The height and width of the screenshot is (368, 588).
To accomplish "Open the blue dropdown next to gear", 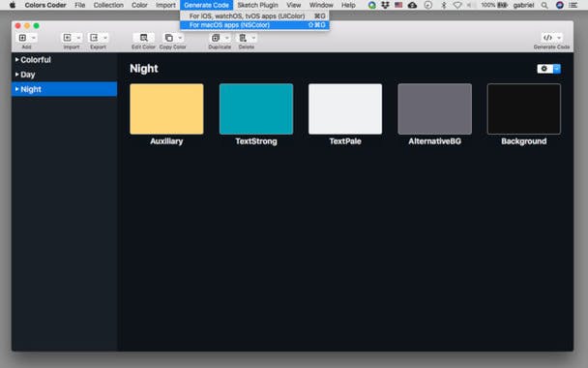I will (557, 69).
